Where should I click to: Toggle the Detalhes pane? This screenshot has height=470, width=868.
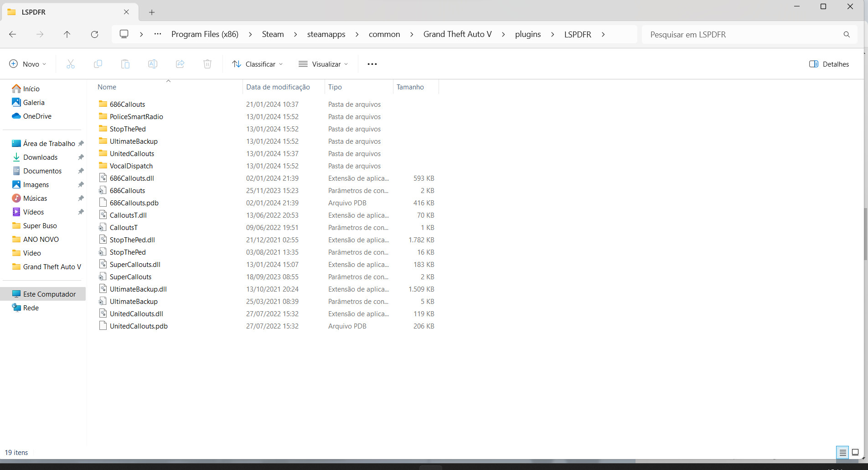[829, 64]
